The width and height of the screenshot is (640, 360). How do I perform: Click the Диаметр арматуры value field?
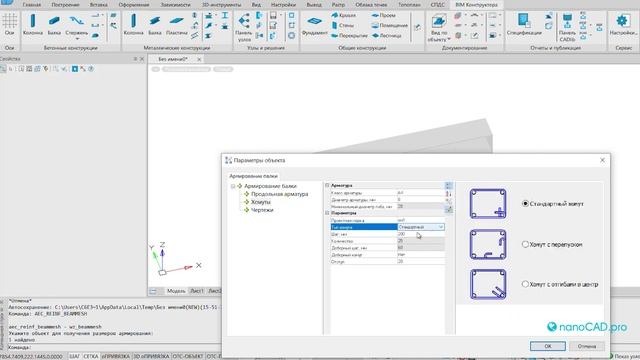(420, 200)
